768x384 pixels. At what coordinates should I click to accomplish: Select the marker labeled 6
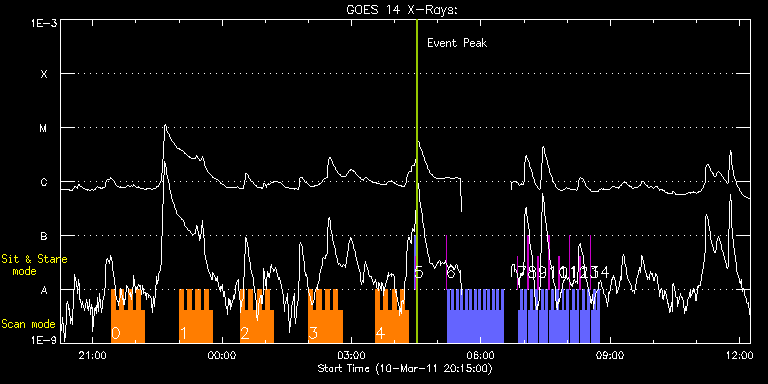coord(451,272)
